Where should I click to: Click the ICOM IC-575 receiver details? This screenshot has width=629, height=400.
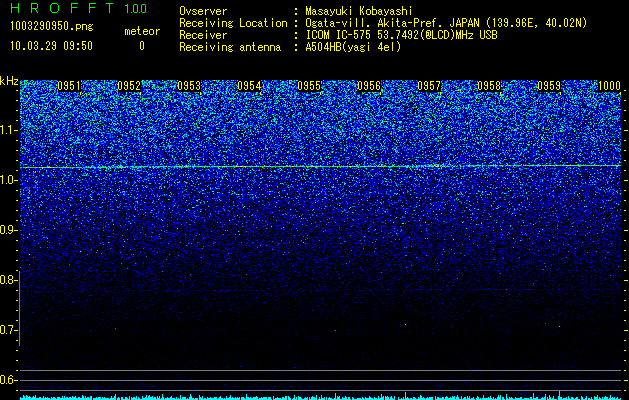[x=401, y=35]
